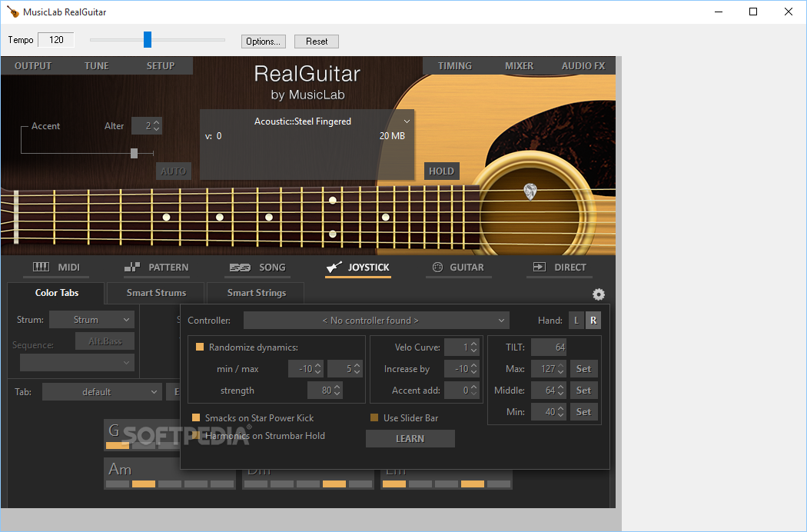Image resolution: width=807 pixels, height=532 pixels.
Task: Toggle the Alt.Bass button
Action: (x=105, y=341)
